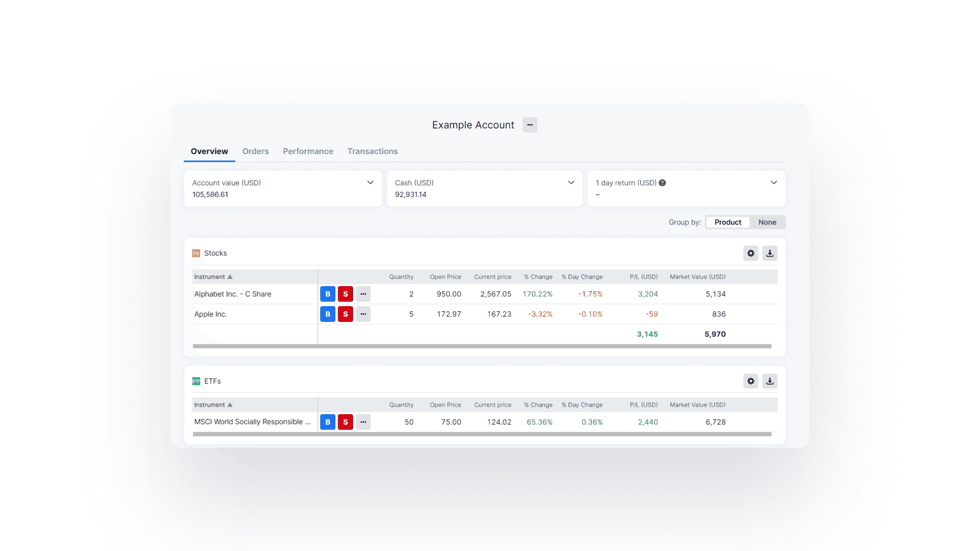Toggle Instrument sort order in Stocks table
This screenshot has width=980, height=551.
coord(213,277)
